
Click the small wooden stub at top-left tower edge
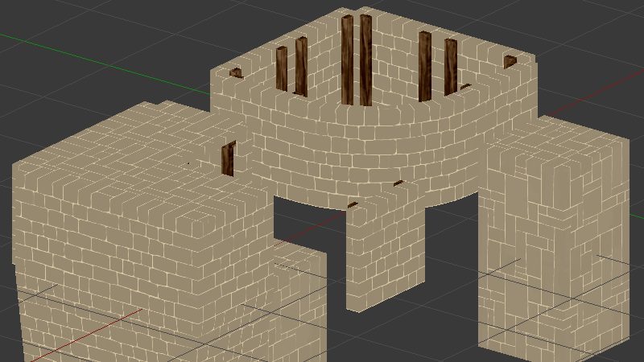click(x=236, y=73)
